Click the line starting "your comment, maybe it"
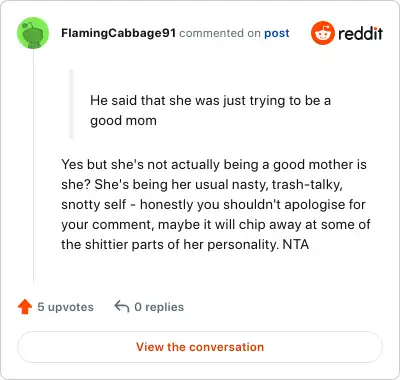The width and height of the screenshot is (400, 380). (216, 224)
